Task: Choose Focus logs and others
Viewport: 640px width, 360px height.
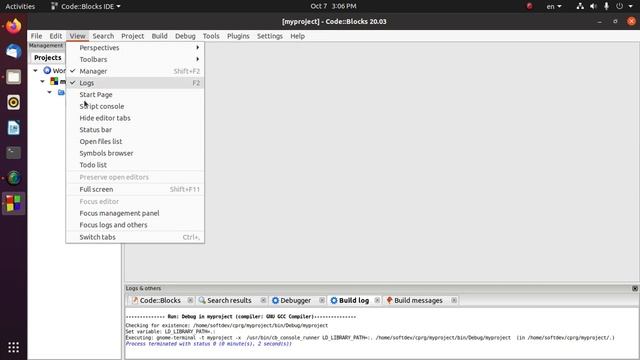Action: coord(135,225)
